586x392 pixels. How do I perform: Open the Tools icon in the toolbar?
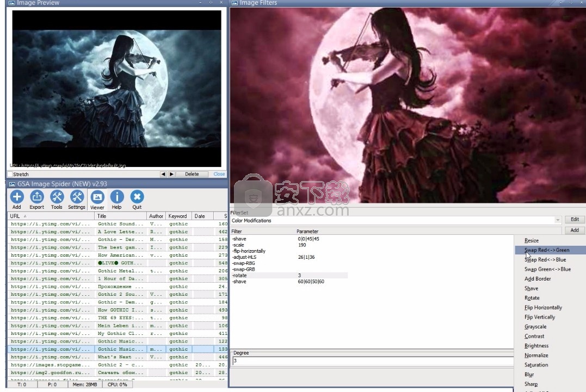point(57,200)
